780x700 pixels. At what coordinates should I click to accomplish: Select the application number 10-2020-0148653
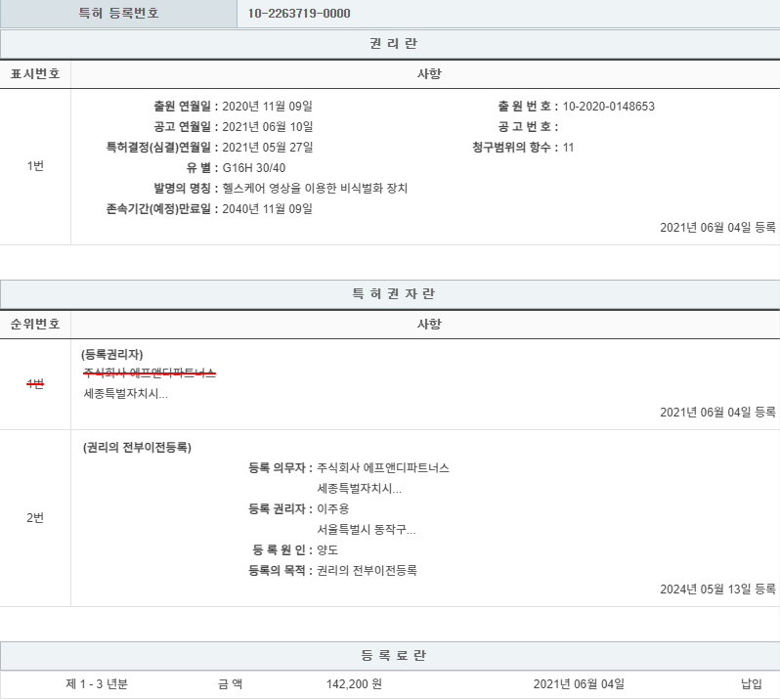[609, 107]
